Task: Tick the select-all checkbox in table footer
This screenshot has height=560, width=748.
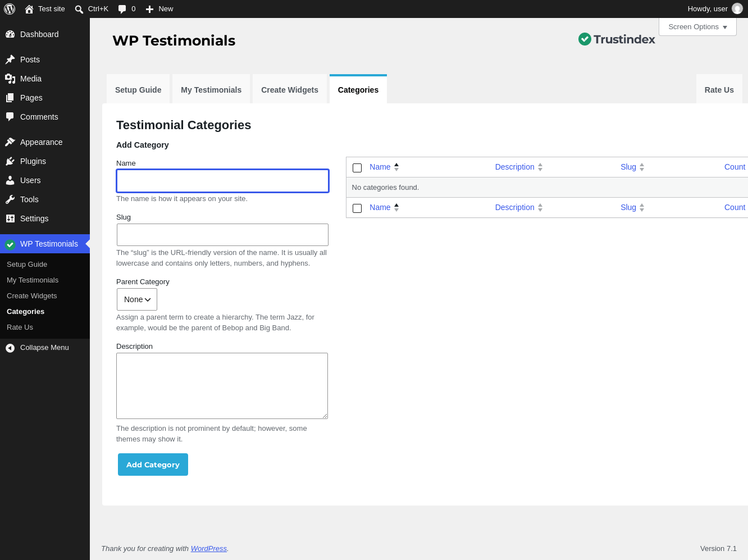Action: 357,208
